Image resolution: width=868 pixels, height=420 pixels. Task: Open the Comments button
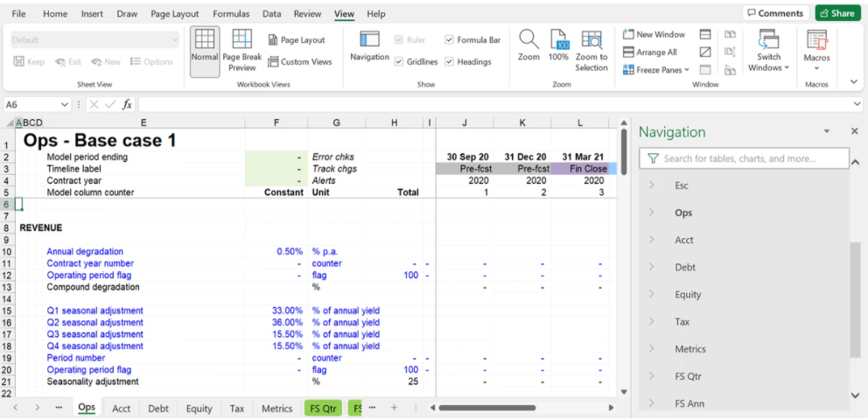775,13
